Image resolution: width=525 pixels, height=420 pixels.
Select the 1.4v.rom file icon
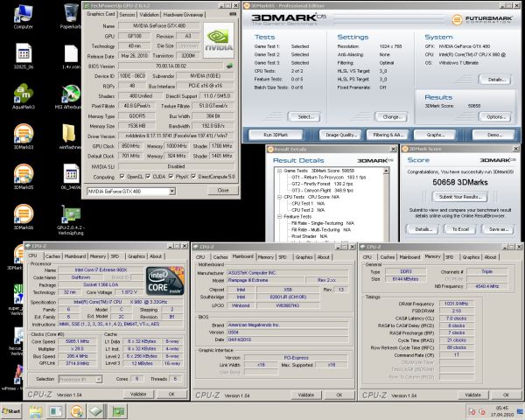click(71, 56)
